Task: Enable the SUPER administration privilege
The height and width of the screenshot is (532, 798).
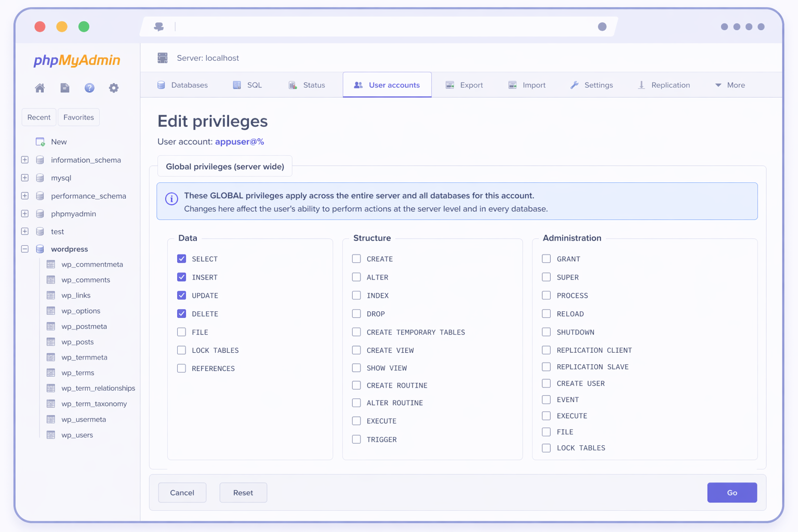Action: click(x=546, y=277)
